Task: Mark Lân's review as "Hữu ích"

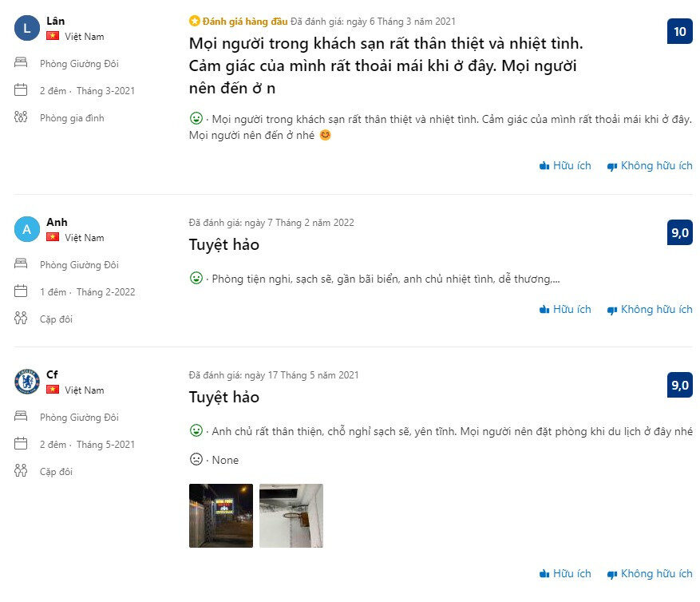Action: pos(565,166)
